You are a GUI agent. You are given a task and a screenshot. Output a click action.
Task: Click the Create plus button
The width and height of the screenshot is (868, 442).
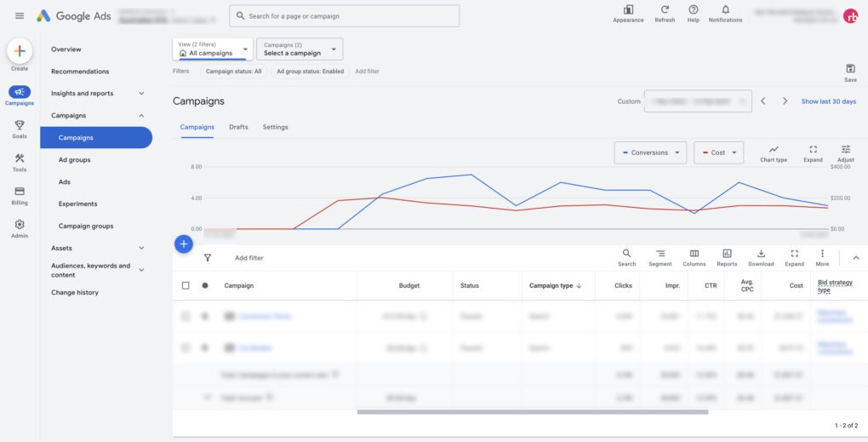20,51
